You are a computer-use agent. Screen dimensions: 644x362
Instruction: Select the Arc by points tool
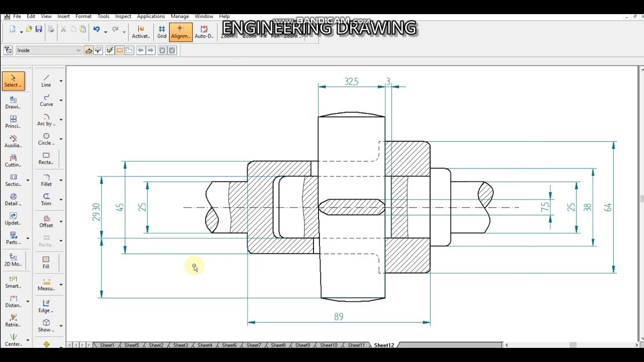(x=46, y=120)
